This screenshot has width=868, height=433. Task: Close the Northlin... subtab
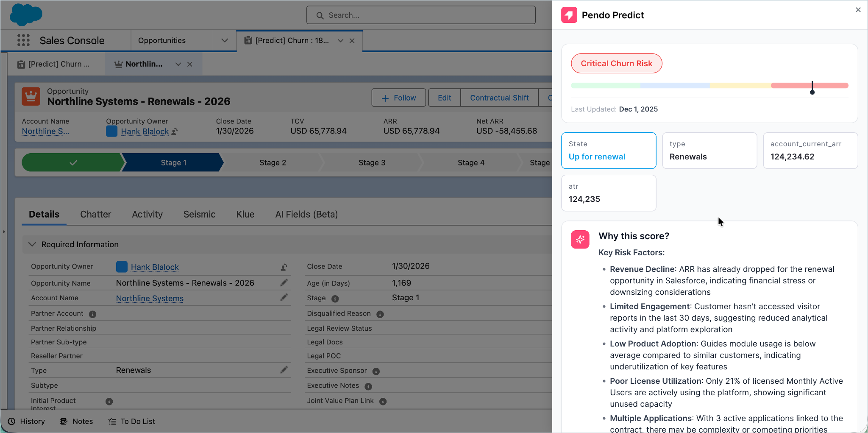(x=190, y=64)
